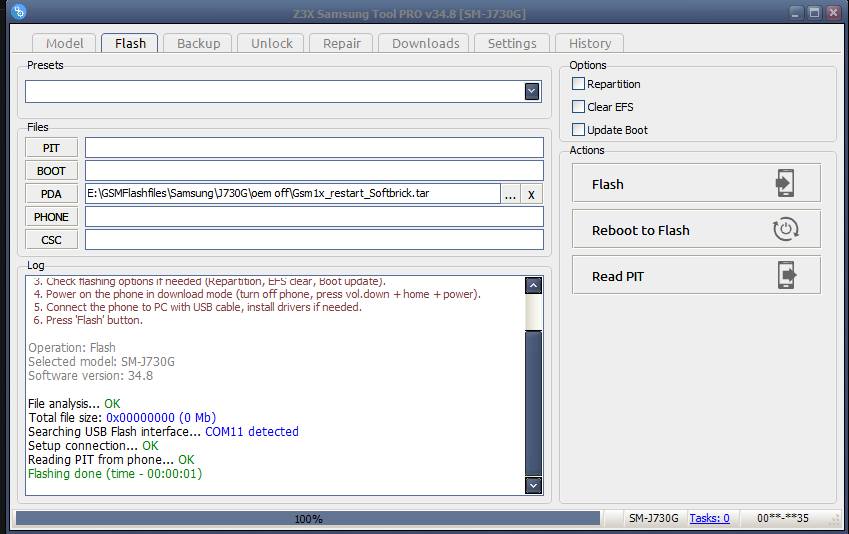Switch to the Flash tab
The width and height of the screenshot is (849, 534).
point(130,43)
